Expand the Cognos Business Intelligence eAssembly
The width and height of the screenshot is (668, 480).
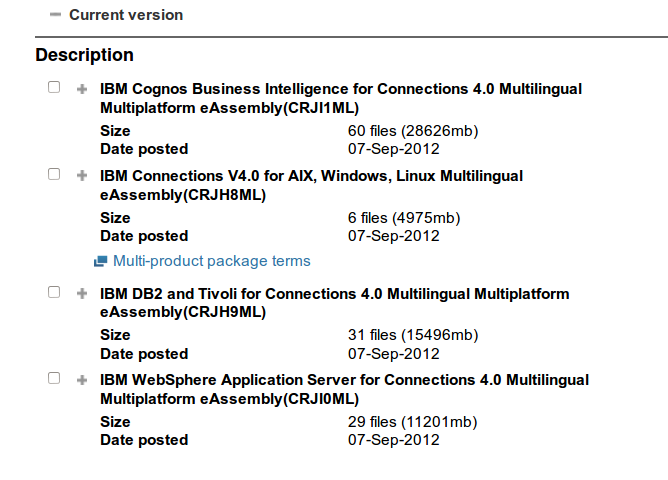point(82,89)
